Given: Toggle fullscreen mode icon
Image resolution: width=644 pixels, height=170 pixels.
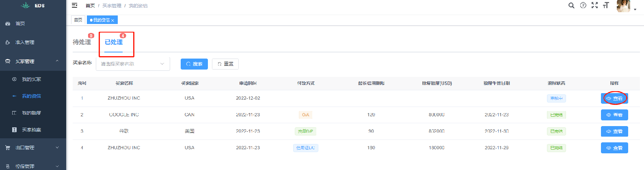Looking at the screenshot, I should 594,5.
